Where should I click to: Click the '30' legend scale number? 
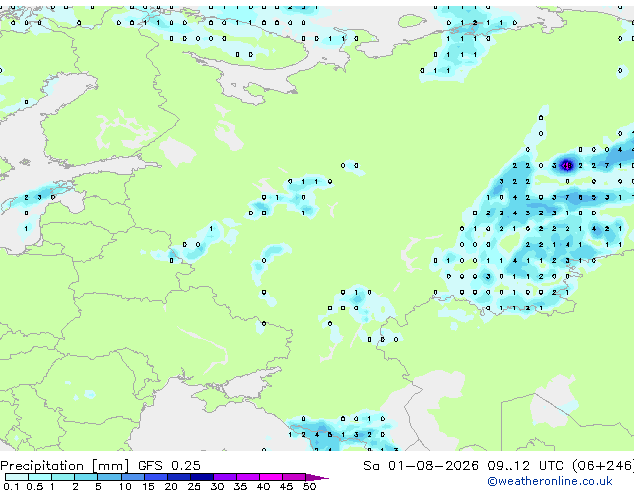click(217, 486)
